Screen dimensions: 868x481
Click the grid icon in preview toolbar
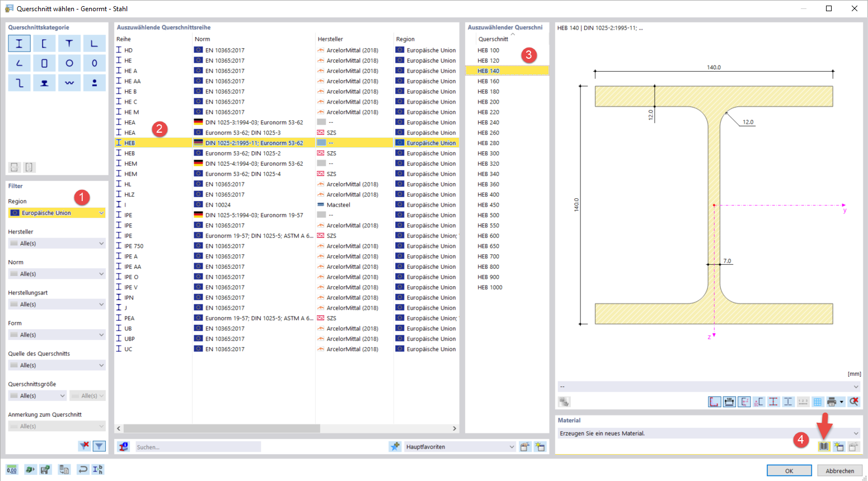click(x=817, y=401)
